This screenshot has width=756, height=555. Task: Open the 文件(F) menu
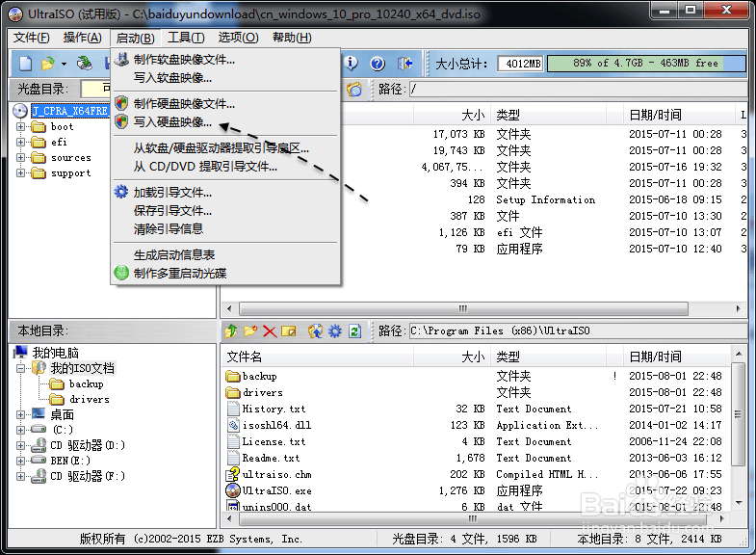32,38
